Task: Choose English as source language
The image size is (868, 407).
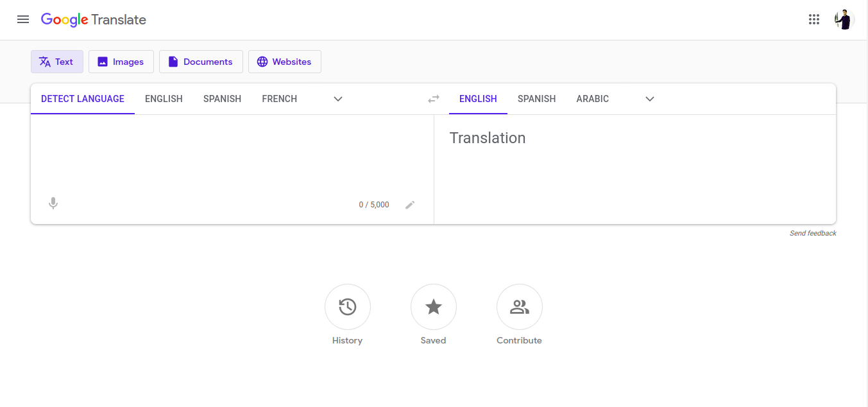Action: [x=164, y=99]
